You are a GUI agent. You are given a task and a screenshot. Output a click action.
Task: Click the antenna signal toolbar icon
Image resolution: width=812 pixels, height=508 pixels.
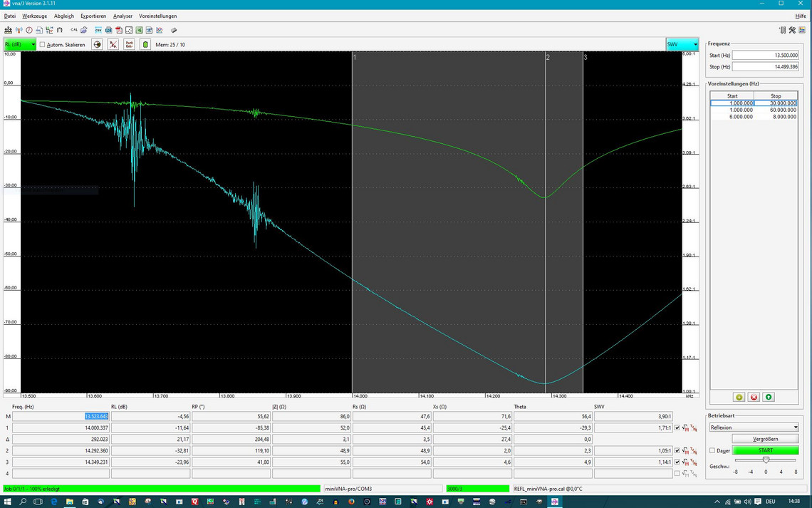pyautogui.click(x=19, y=31)
